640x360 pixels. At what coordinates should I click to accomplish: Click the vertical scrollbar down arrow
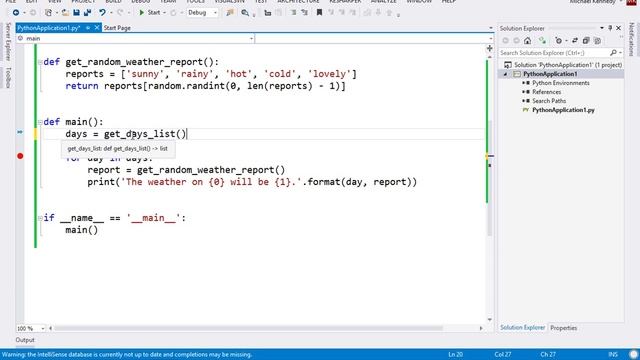(x=489, y=320)
